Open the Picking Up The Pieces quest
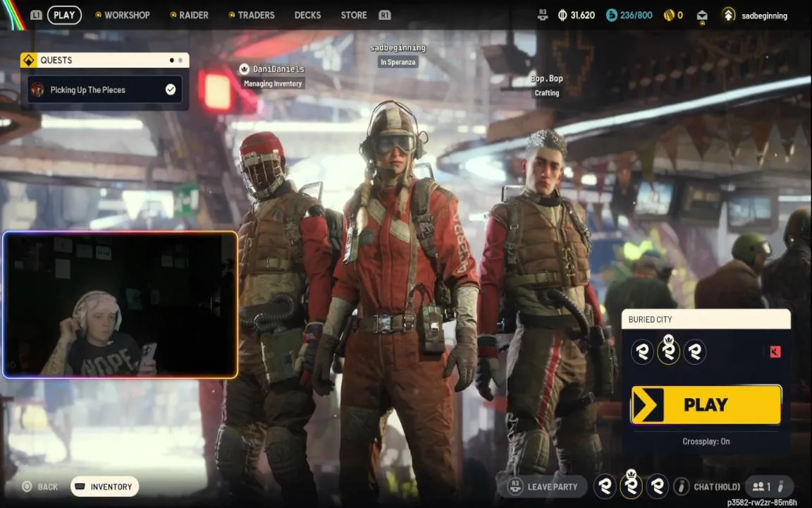This screenshot has width=812, height=508. 104,90
